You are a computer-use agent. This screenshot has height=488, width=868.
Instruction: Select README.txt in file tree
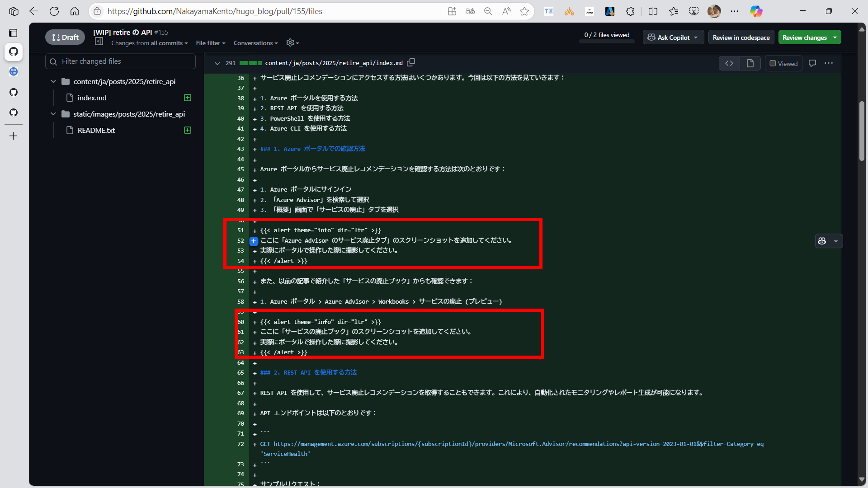tap(96, 130)
